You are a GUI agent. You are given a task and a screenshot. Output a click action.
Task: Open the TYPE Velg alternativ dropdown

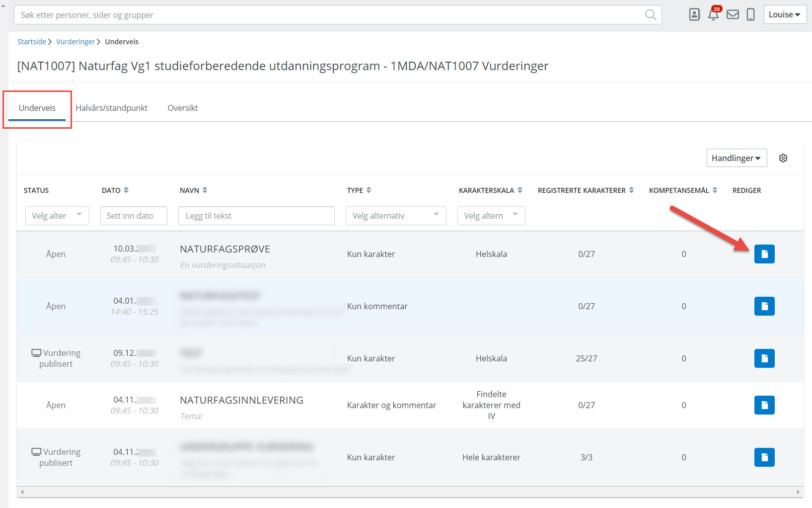396,216
